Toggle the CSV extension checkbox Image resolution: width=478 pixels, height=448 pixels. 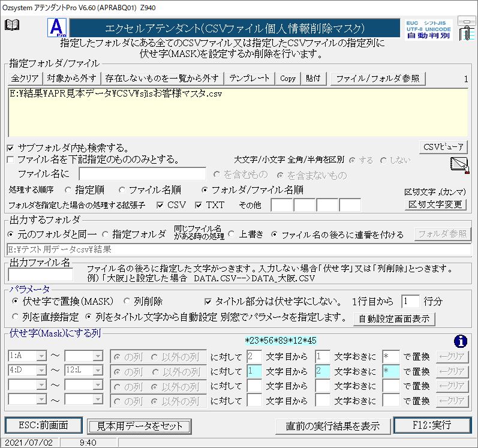(x=160, y=206)
